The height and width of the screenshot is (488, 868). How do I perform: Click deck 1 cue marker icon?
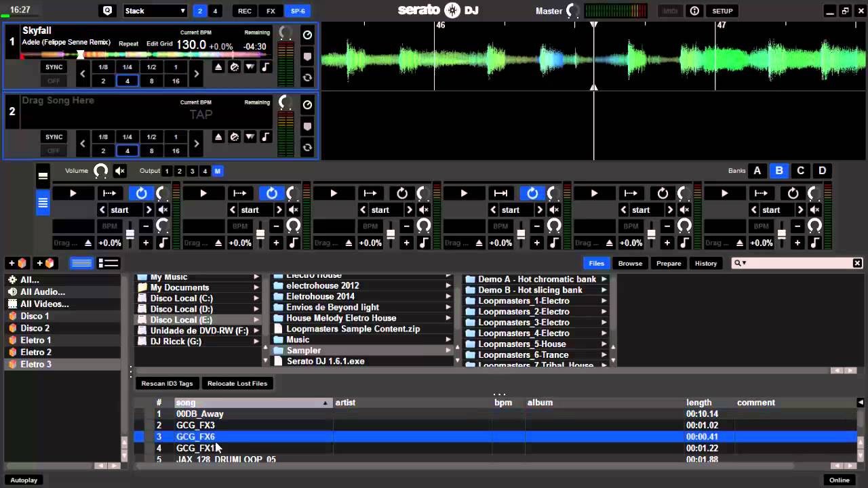point(307,56)
